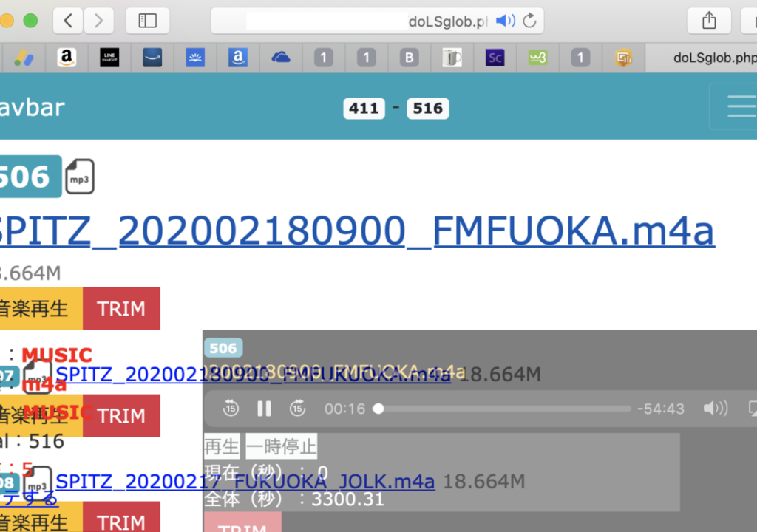Screen dimensions: 757x532
Task: Expand the navbar hamburger menu
Action: click(x=734, y=106)
